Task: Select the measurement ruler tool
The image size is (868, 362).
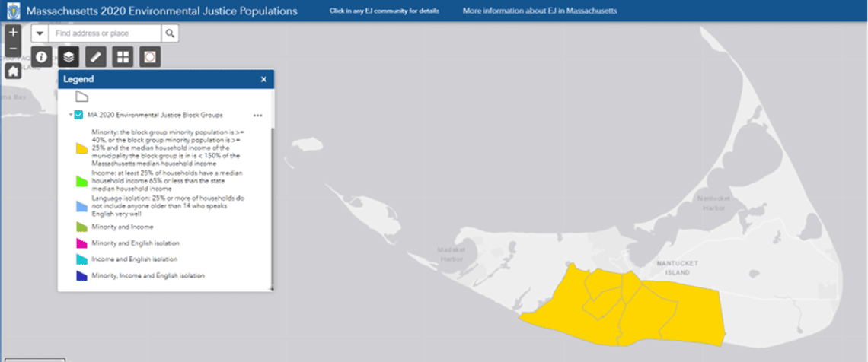Action: click(x=96, y=57)
